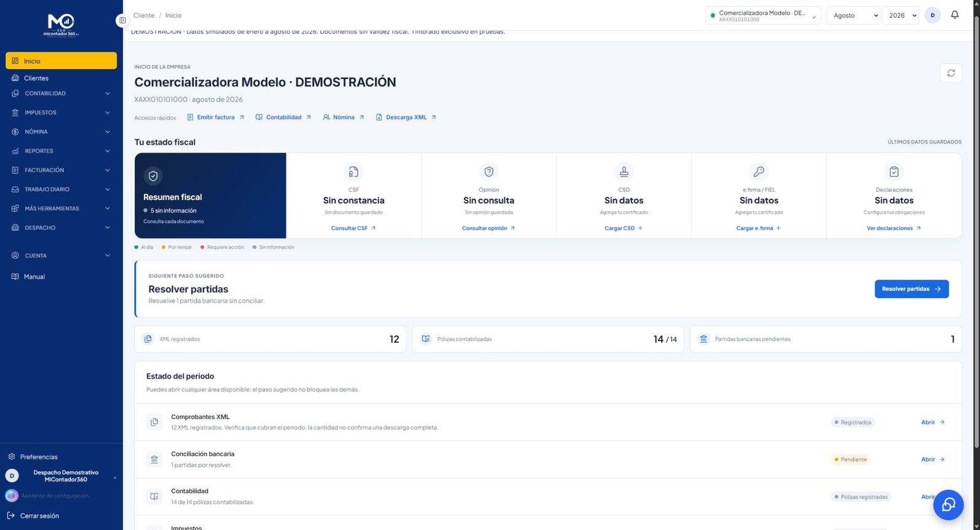Click the Pólizas contabilizadas book icon
Viewport: 980px width, 530px height.
[x=426, y=339]
